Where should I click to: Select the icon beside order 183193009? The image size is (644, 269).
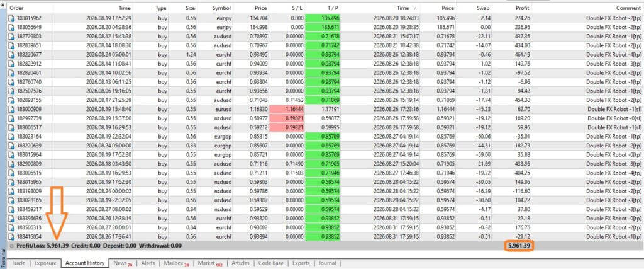click(11, 191)
